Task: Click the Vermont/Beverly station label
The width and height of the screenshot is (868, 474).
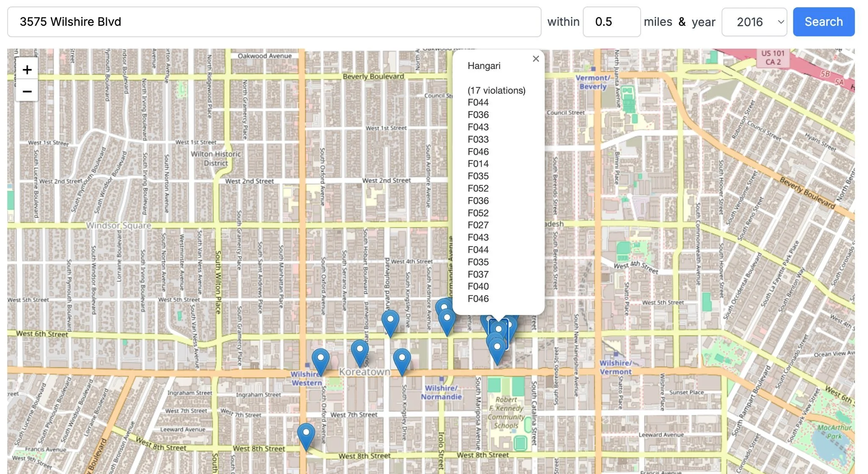Action: point(593,82)
